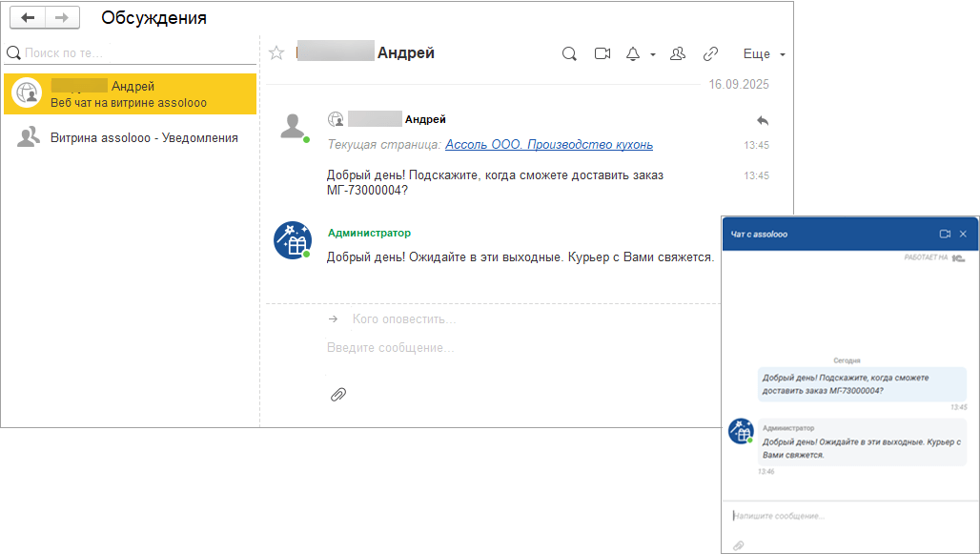Click the customer message bubble in the widget
This screenshot has width=980, height=554.
point(862,384)
